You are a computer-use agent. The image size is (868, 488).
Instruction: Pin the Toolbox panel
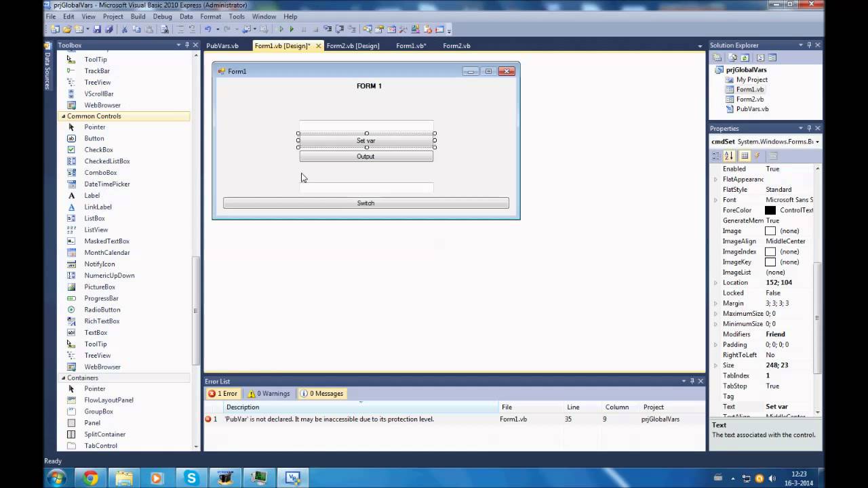tap(187, 45)
